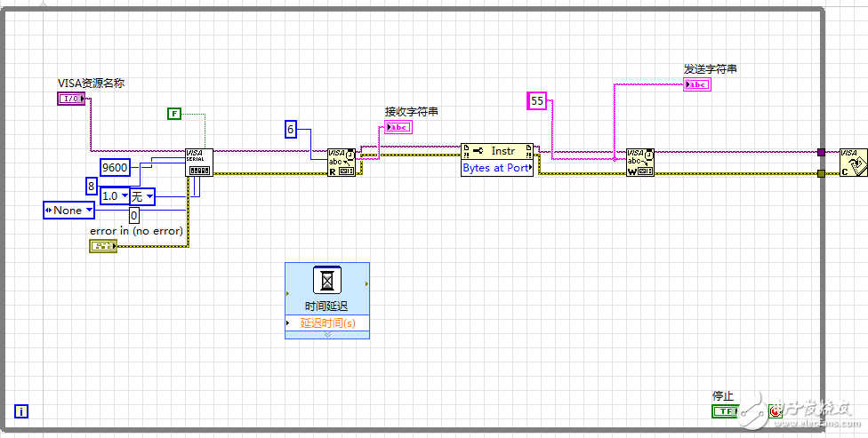868x438 pixels.
Task: Select the VISA Close node
Action: 854,163
